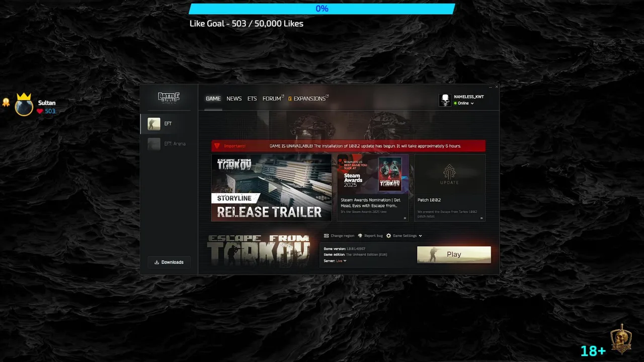Click the red Important warning icon

(217, 146)
